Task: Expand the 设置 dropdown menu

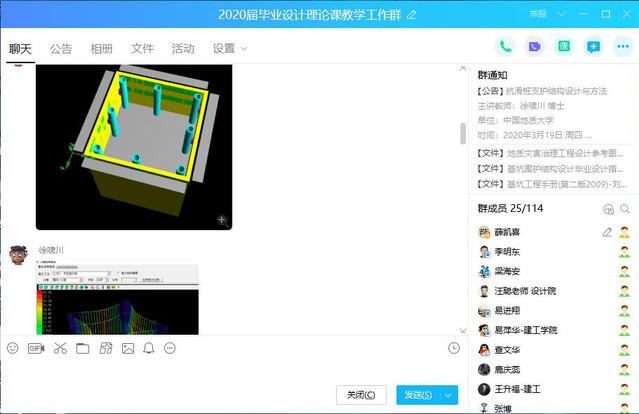Action: pyautogui.click(x=229, y=48)
